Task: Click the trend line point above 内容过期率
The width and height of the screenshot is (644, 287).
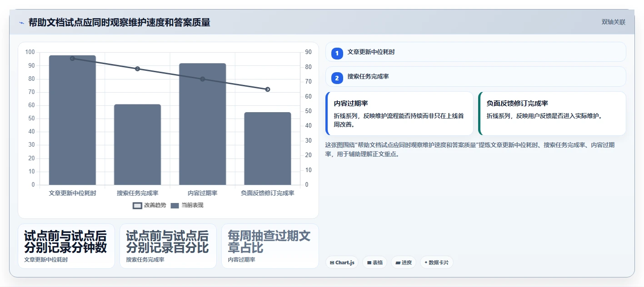Action: tap(203, 79)
